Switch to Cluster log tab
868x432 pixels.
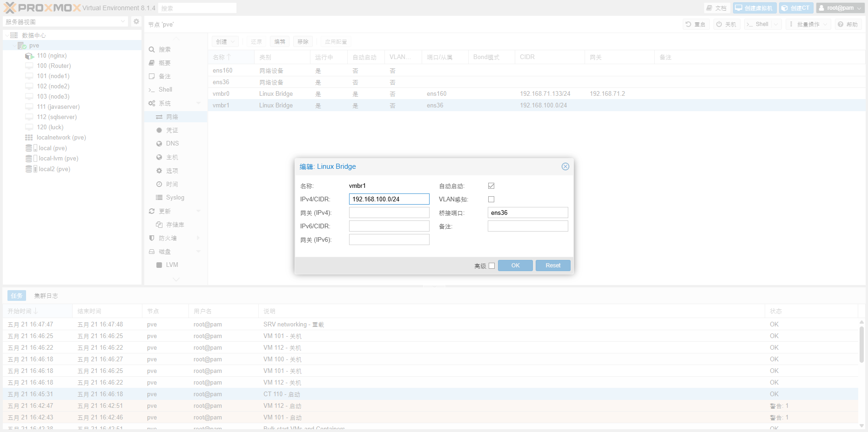(x=46, y=296)
